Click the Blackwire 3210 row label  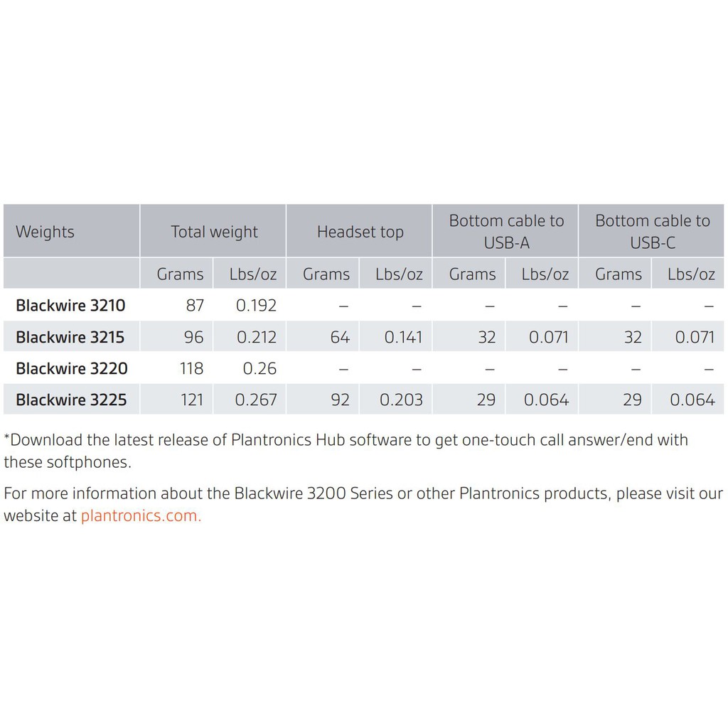point(70,306)
